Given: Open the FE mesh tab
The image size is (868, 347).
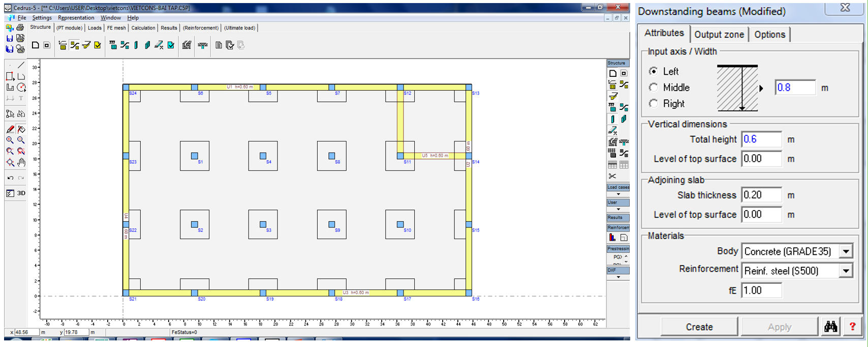Looking at the screenshot, I should pyautogui.click(x=116, y=28).
